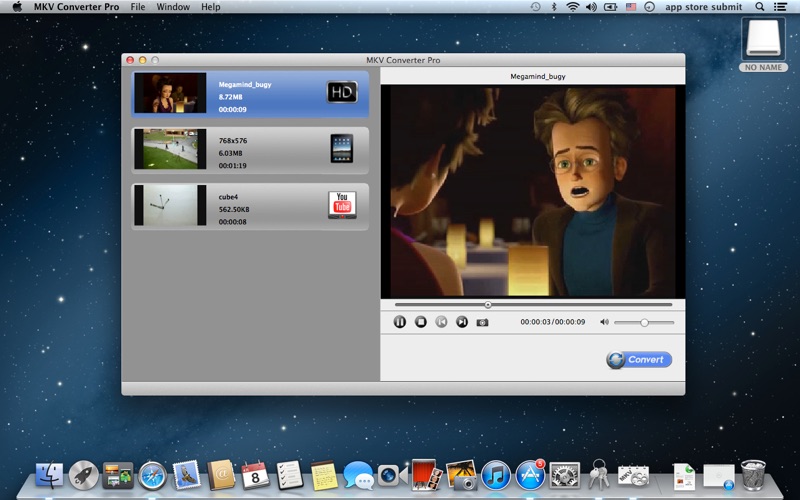Open the Window menu
Viewport: 800px width, 500px height.
pyautogui.click(x=173, y=7)
